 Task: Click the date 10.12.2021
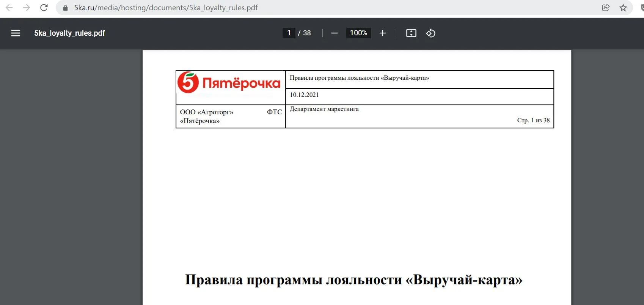(304, 95)
